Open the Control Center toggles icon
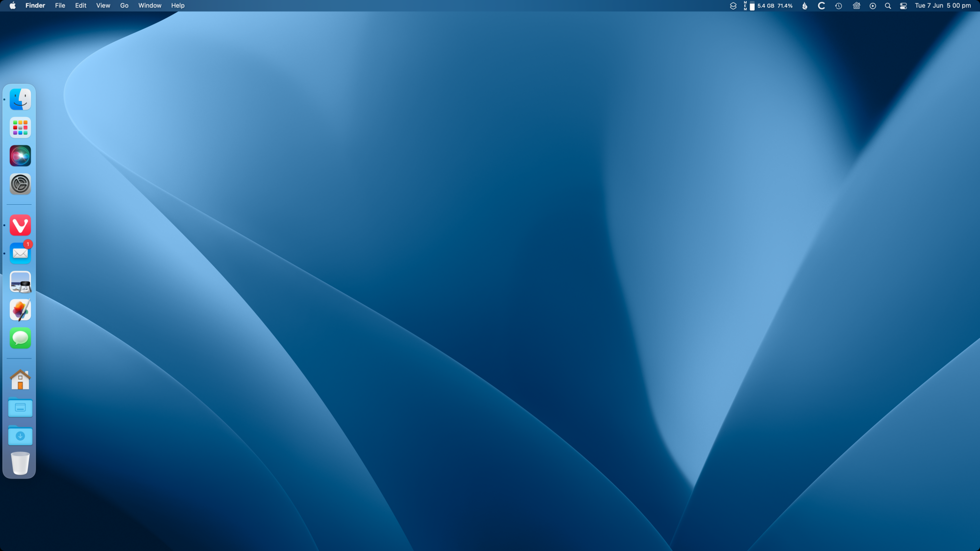Viewport: 980px width, 551px height. pyautogui.click(x=903, y=6)
